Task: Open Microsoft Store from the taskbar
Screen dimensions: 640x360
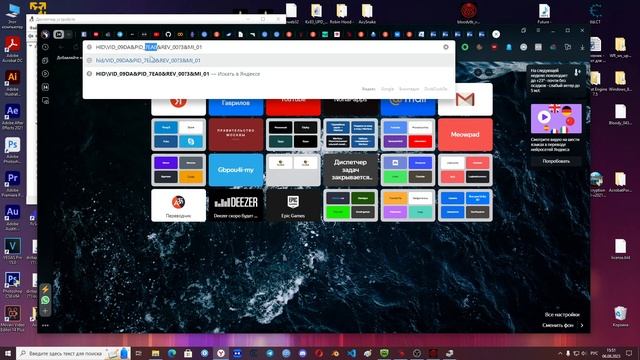Action: [x=188, y=353]
